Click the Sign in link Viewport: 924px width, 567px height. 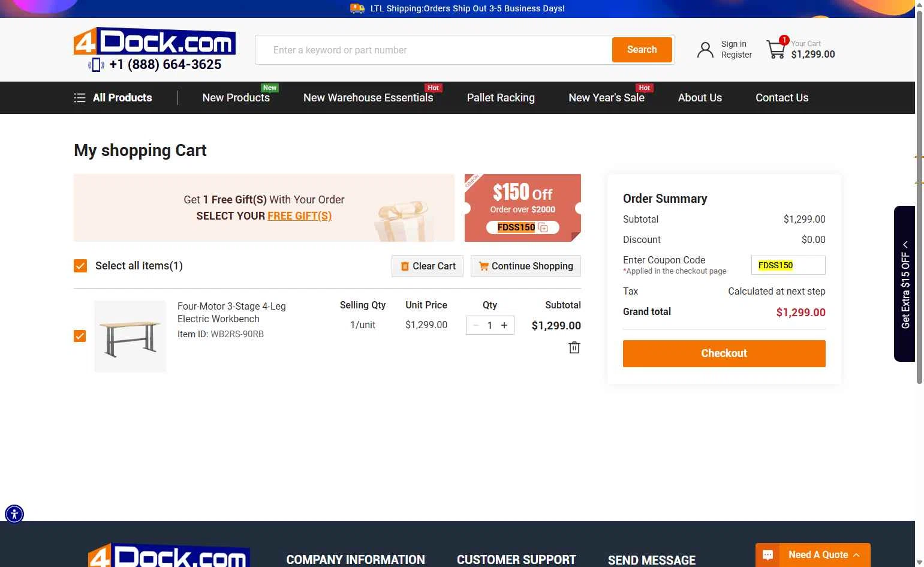(734, 44)
